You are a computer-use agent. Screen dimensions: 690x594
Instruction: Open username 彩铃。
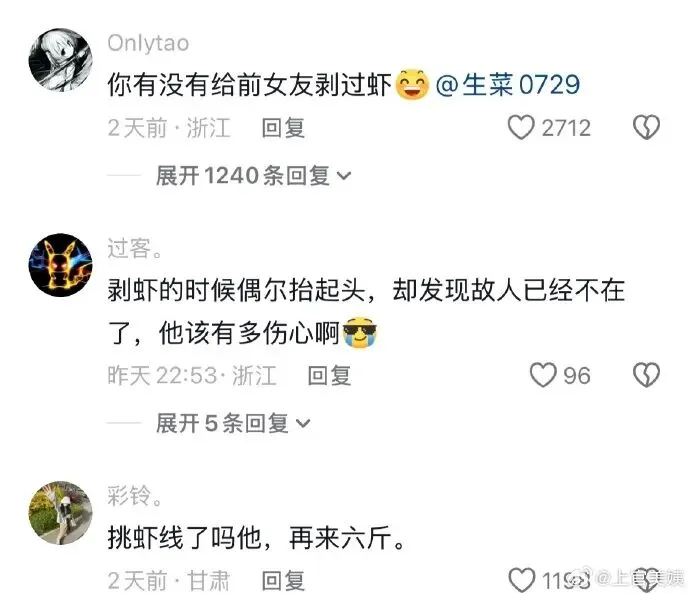(135, 496)
